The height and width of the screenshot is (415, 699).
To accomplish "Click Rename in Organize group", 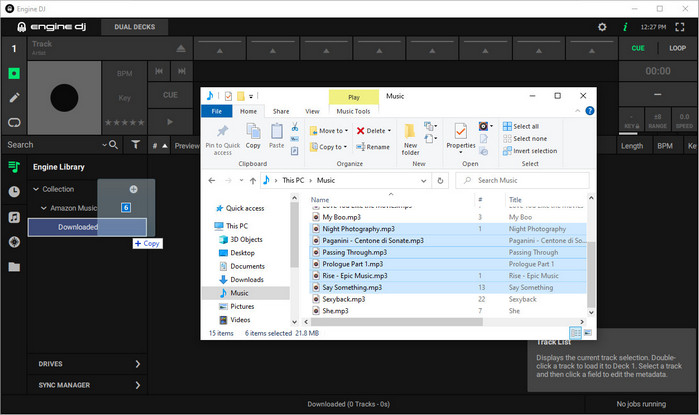I will tap(373, 147).
